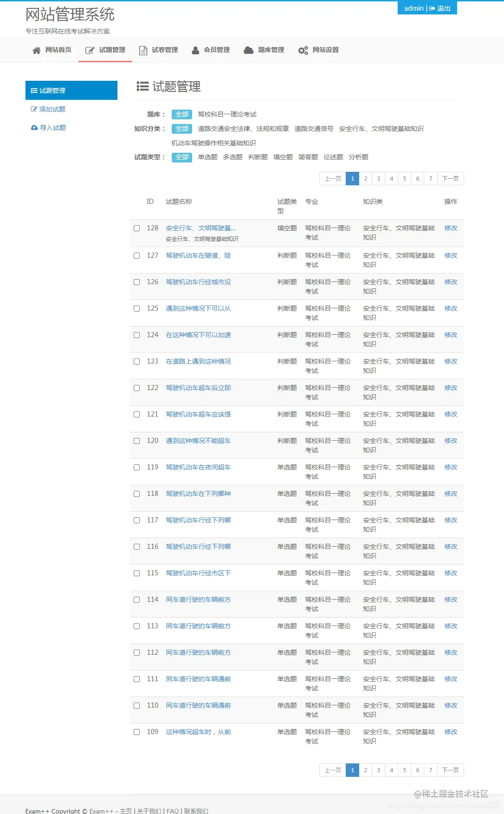504x814 pixels.
Task: Click 下一页 in the top pagination
Action: [450, 178]
